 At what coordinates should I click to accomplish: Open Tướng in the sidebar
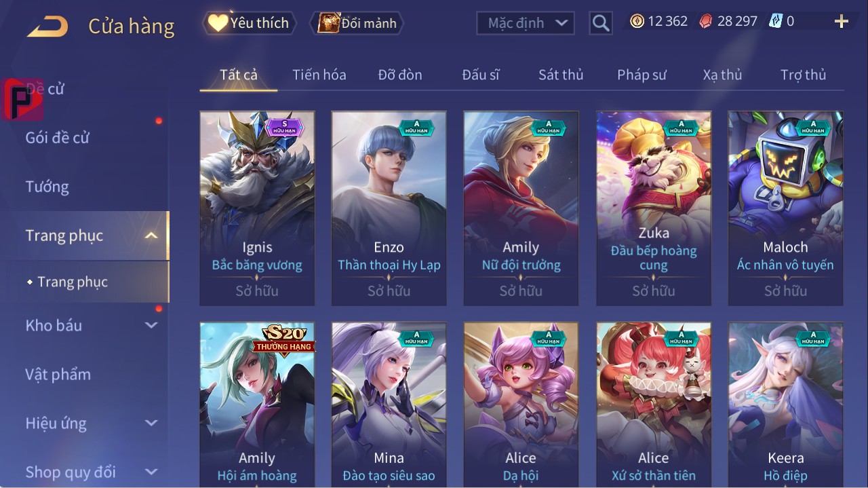click(x=47, y=187)
